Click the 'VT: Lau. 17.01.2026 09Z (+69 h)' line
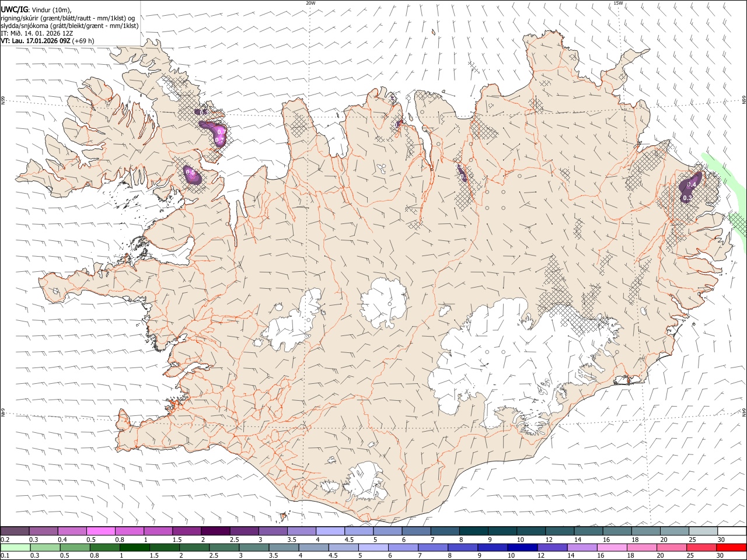 48,41
